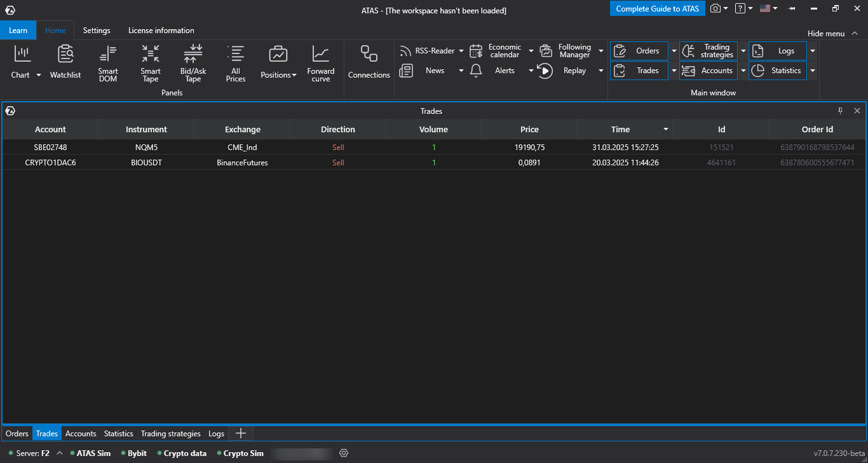The width and height of the screenshot is (868, 463).
Task: Expand the Positions dropdown arrow
Action: coord(294,75)
